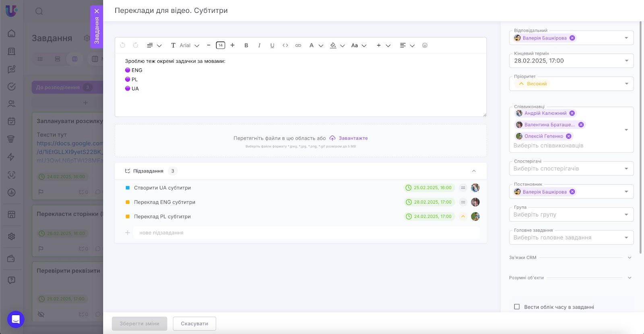644x334 pixels.
Task: Remove Валерія Башкірова from Постановник field
Action: (x=572, y=192)
